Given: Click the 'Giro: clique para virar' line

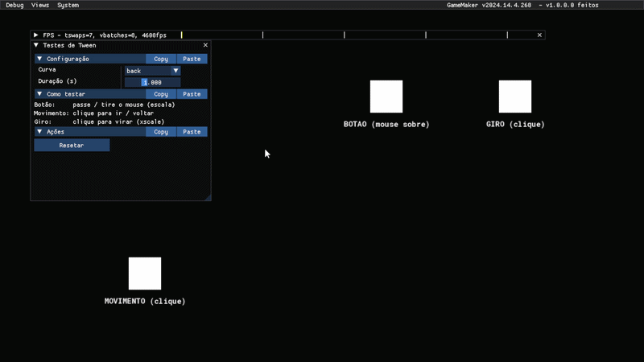Looking at the screenshot, I should (x=99, y=122).
